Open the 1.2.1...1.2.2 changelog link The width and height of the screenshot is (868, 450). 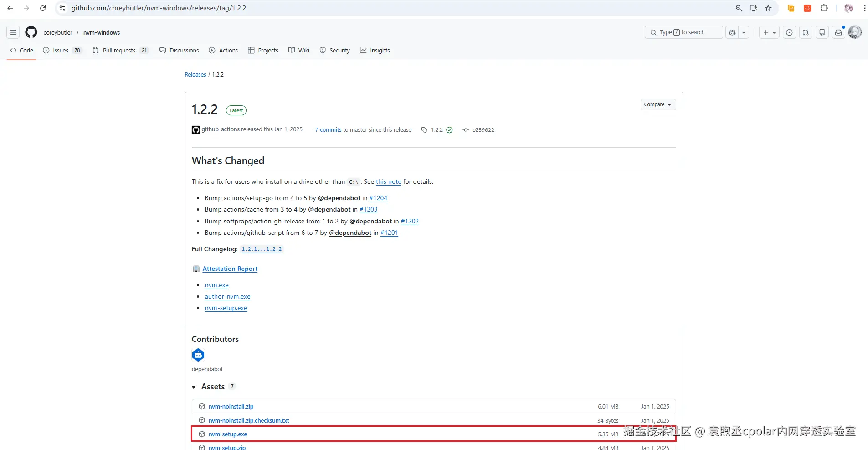click(x=262, y=249)
